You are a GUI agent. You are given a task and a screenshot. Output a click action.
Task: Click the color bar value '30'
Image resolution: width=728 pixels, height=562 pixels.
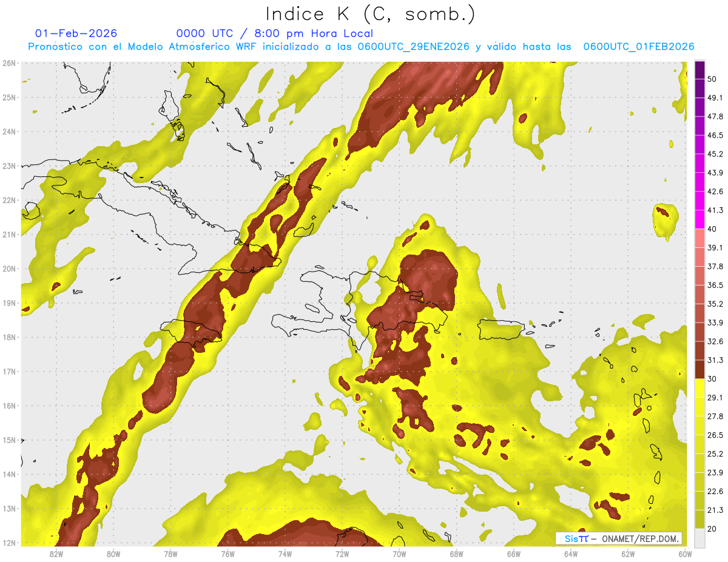pos(712,379)
